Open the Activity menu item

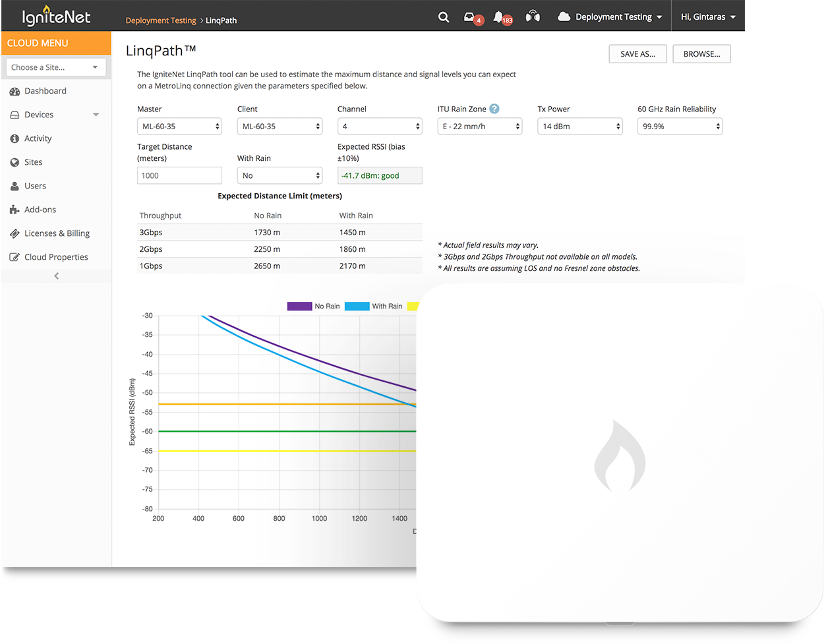38,138
